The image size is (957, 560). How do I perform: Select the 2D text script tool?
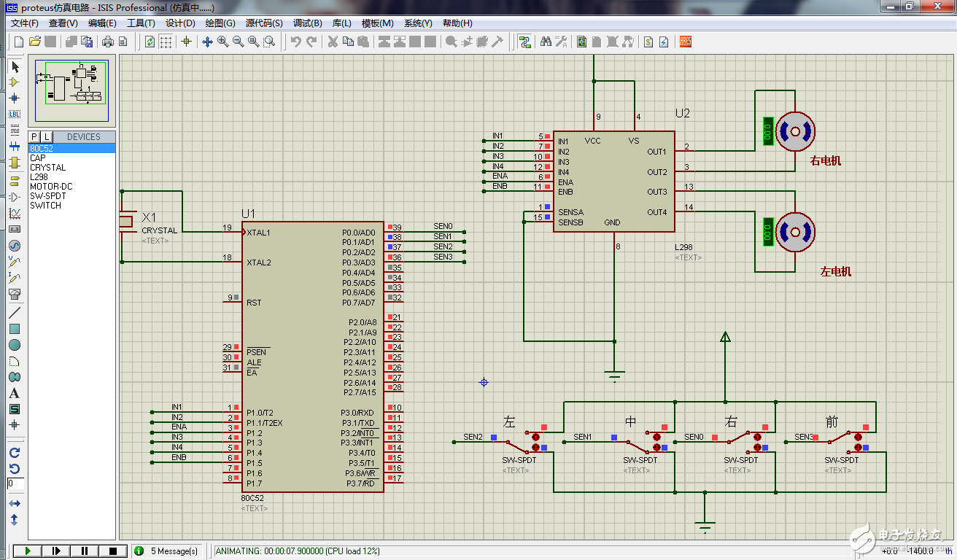tap(14, 393)
